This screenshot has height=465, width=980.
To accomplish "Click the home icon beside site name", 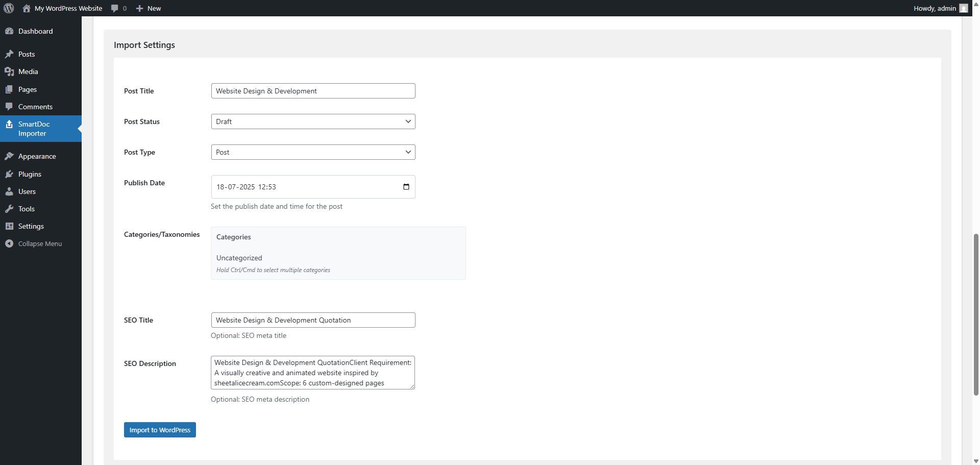I will (x=27, y=8).
